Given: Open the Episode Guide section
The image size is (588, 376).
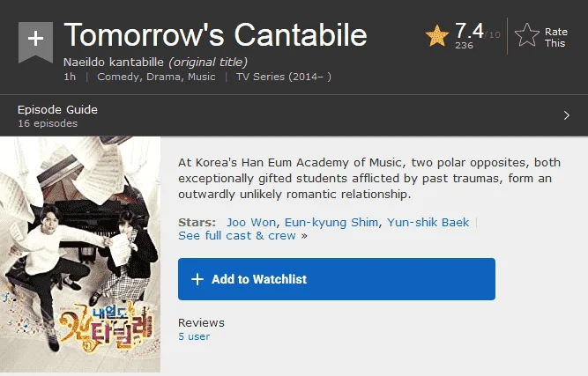Looking at the screenshot, I should click(57, 110).
